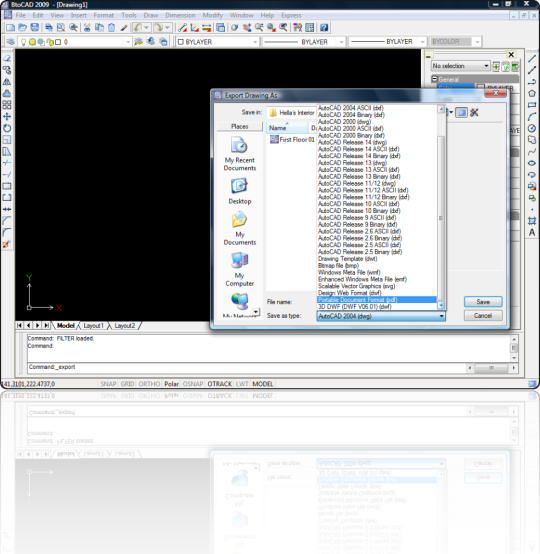Switch to Layout1 tab

(x=93, y=325)
